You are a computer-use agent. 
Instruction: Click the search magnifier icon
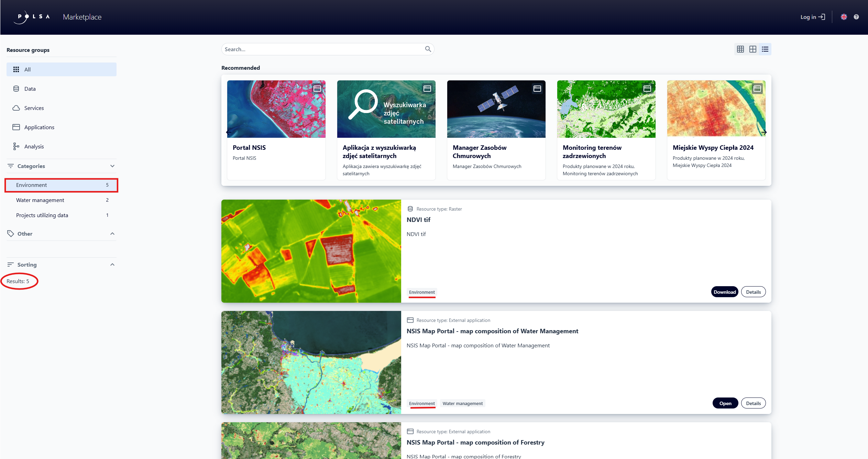click(x=428, y=49)
